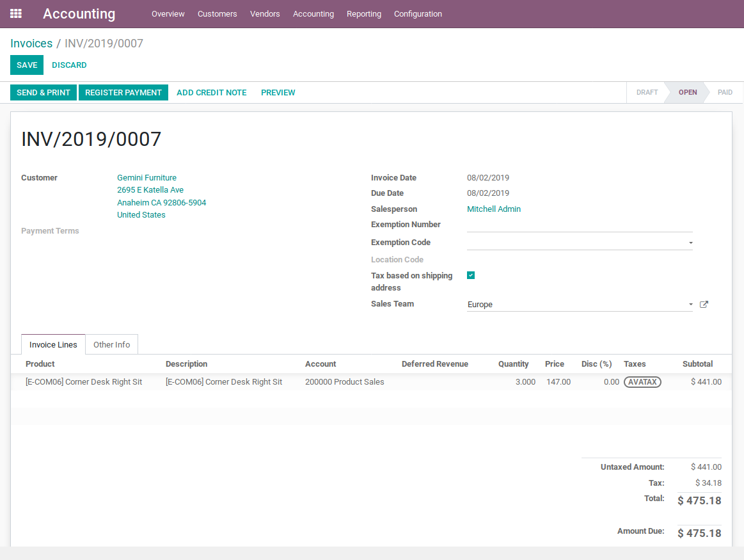Screen dimensions: 744x560
Task: Click Register Payment button
Action: point(123,93)
